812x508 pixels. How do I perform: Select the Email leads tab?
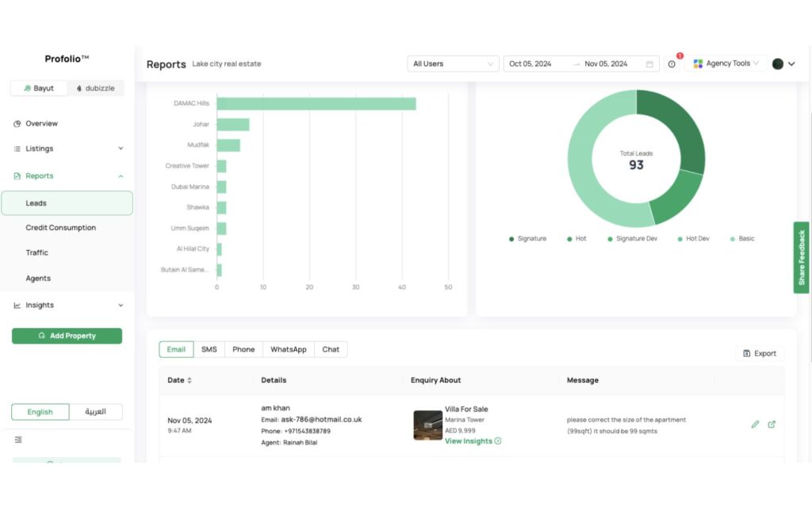[x=176, y=349]
